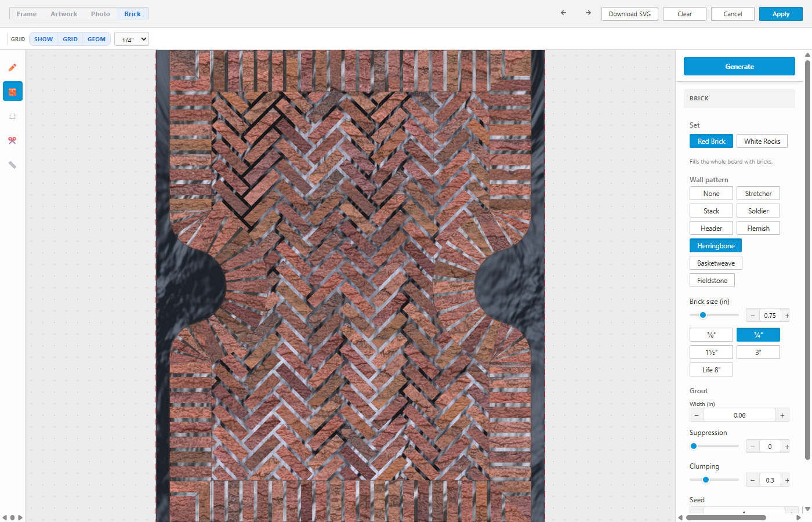Open the 1/4" grid size dropdown
812x522 pixels.
pyautogui.click(x=132, y=39)
